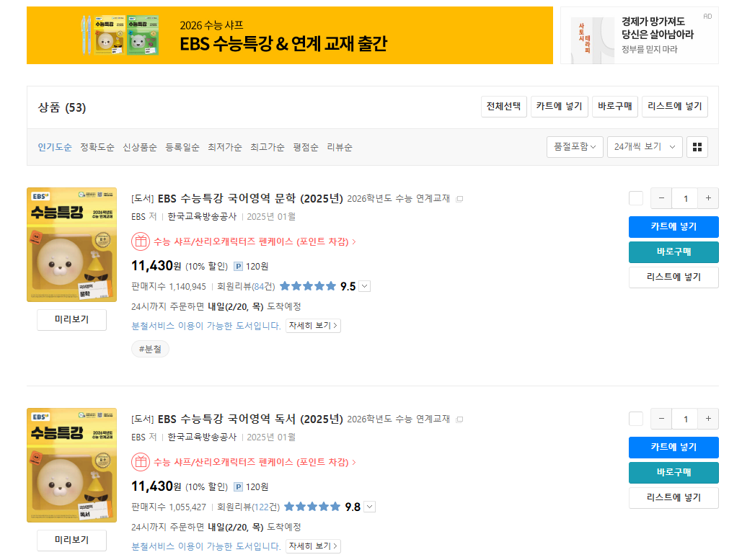Image resolution: width=742 pixels, height=560 pixels.
Task: Open 품절포함 filter dropdown
Action: pos(575,147)
